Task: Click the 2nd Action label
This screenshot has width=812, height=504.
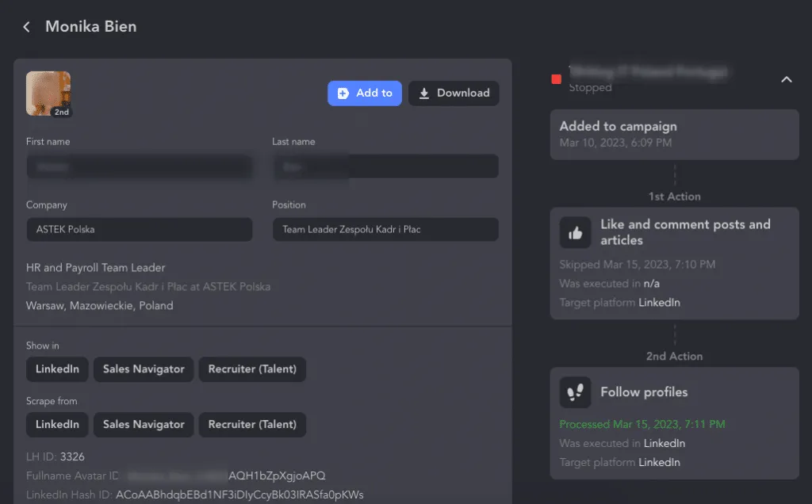Action: 674,357
